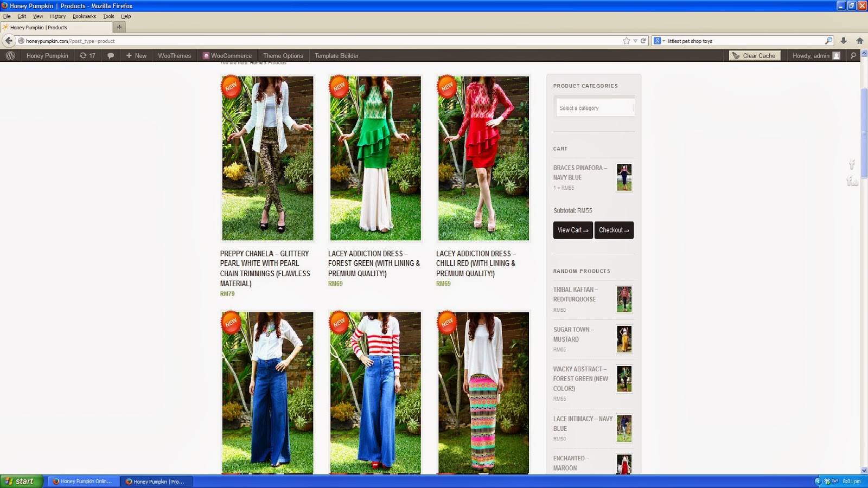
Task: Click the 8:01 pm taskbar clock
Action: tap(852, 481)
